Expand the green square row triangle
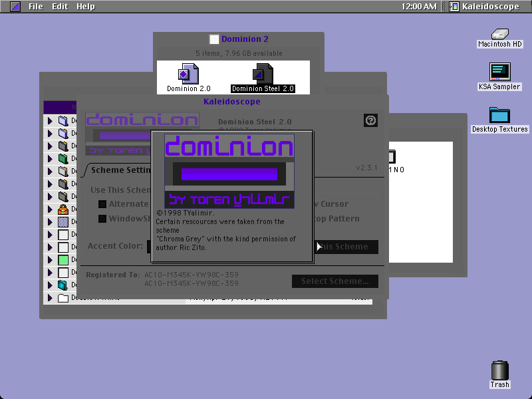This screenshot has width=532, height=399. pyautogui.click(x=50, y=259)
